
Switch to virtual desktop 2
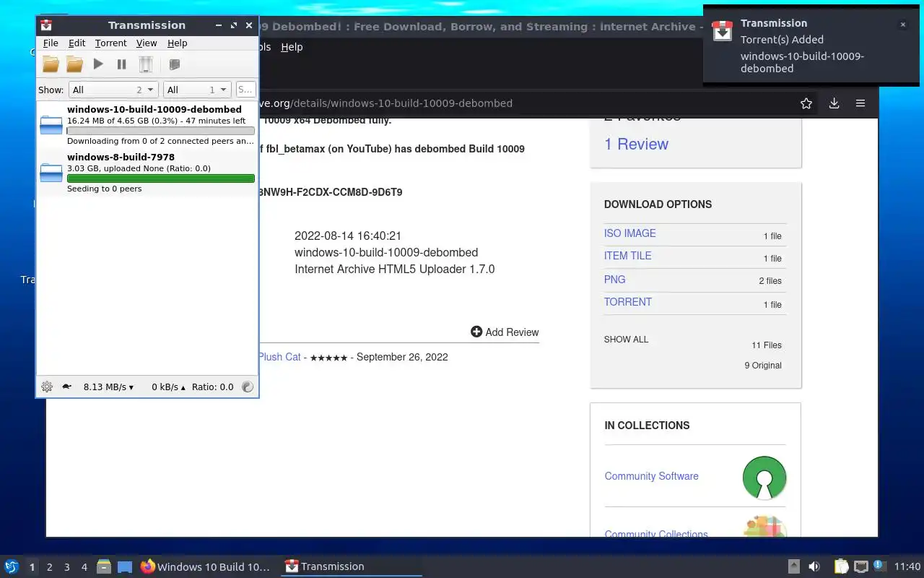click(50, 567)
